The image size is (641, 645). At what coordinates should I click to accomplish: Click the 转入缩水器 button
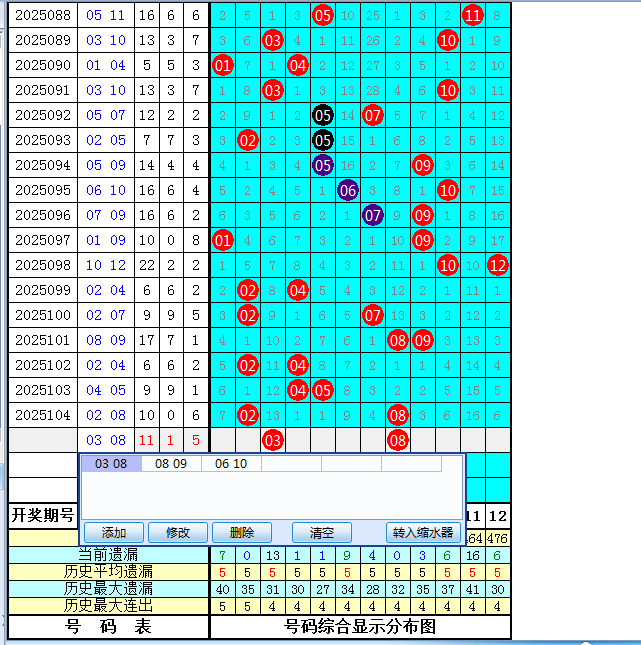[422, 533]
